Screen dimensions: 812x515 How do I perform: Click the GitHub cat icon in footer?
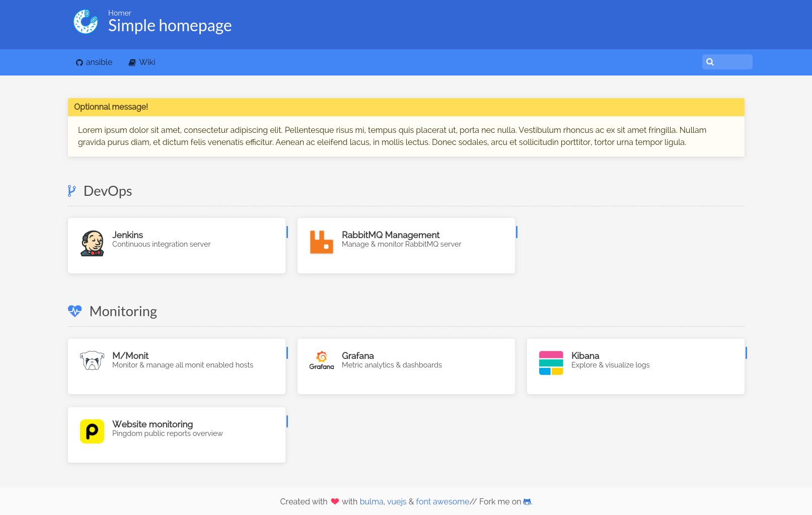527,502
